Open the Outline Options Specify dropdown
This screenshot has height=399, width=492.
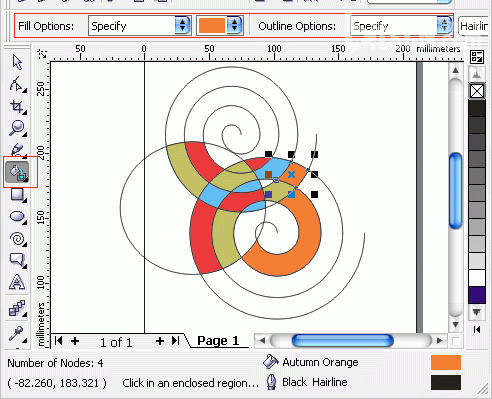coord(444,26)
